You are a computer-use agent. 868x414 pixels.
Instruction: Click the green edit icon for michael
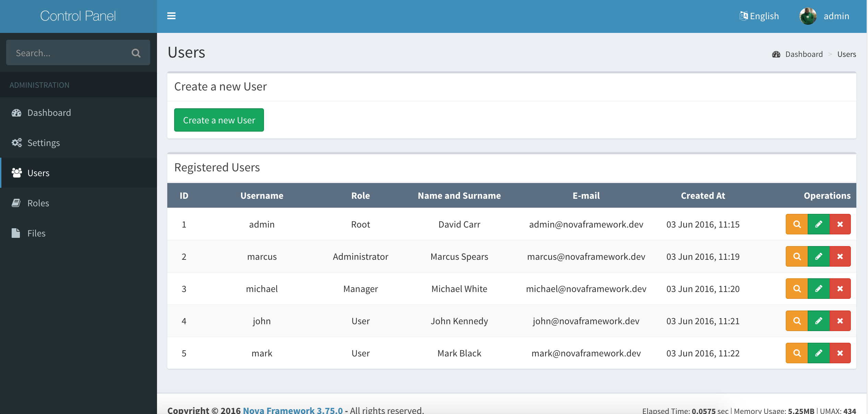818,288
